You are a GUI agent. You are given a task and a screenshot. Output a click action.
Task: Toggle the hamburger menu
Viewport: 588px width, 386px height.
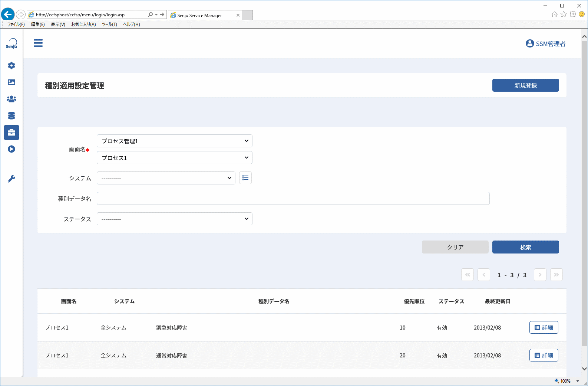click(38, 43)
